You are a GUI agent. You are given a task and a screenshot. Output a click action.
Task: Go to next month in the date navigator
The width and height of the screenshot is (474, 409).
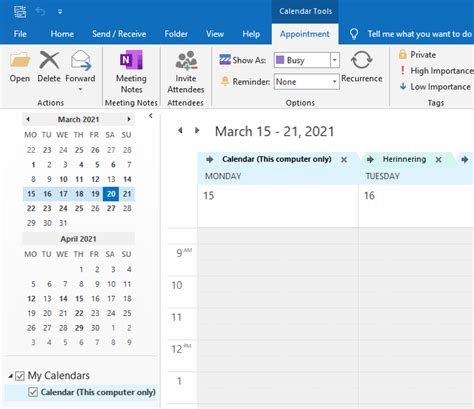(129, 119)
